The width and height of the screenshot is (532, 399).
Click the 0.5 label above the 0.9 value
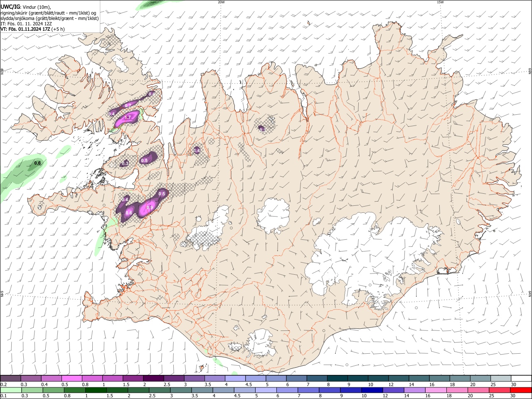162,194
